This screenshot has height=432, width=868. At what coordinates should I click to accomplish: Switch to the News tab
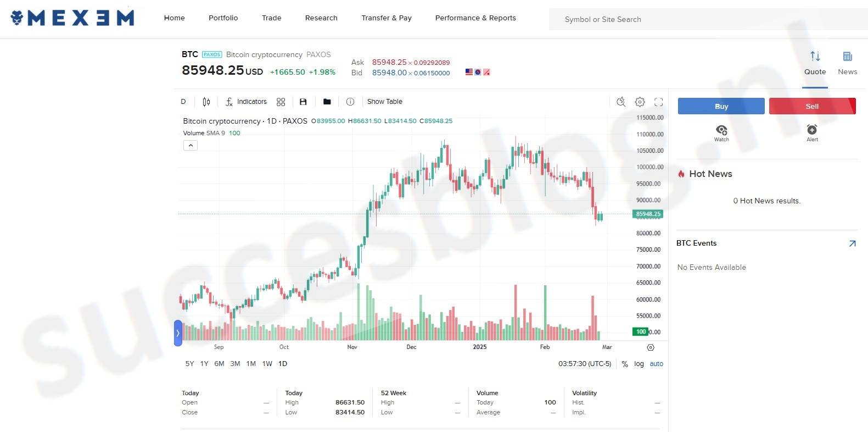pos(847,63)
